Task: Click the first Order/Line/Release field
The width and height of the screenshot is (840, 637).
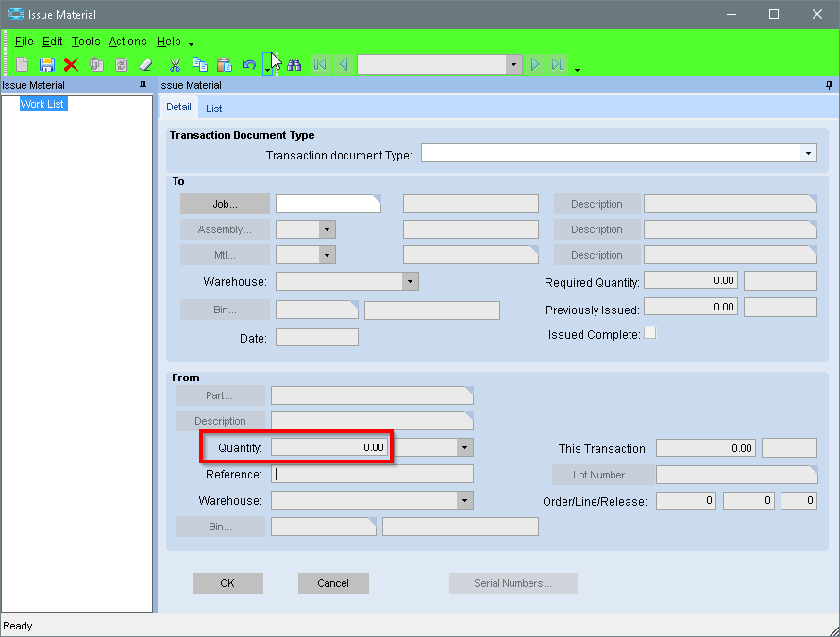Action: (686, 500)
